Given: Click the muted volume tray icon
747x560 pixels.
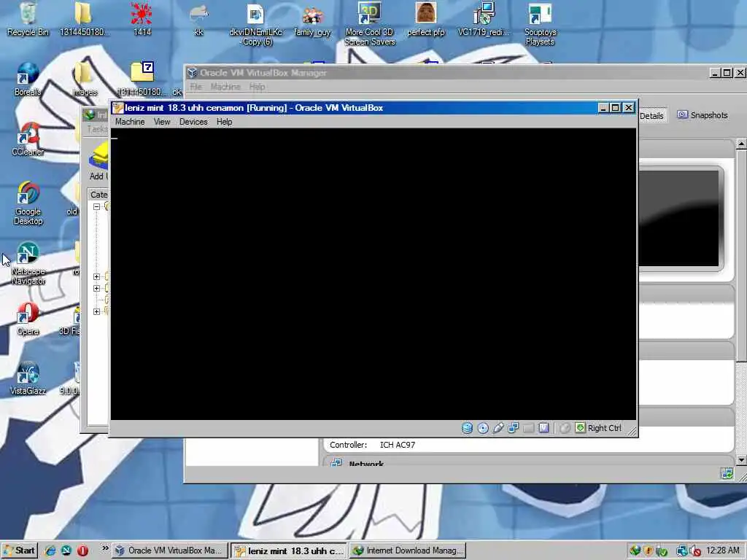Looking at the screenshot, I should click(x=695, y=551).
